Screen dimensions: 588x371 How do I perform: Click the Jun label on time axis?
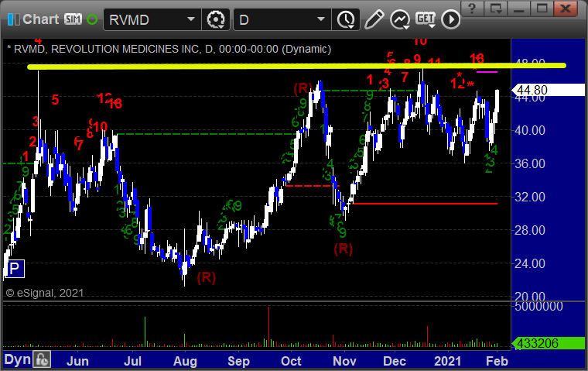[x=77, y=361]
